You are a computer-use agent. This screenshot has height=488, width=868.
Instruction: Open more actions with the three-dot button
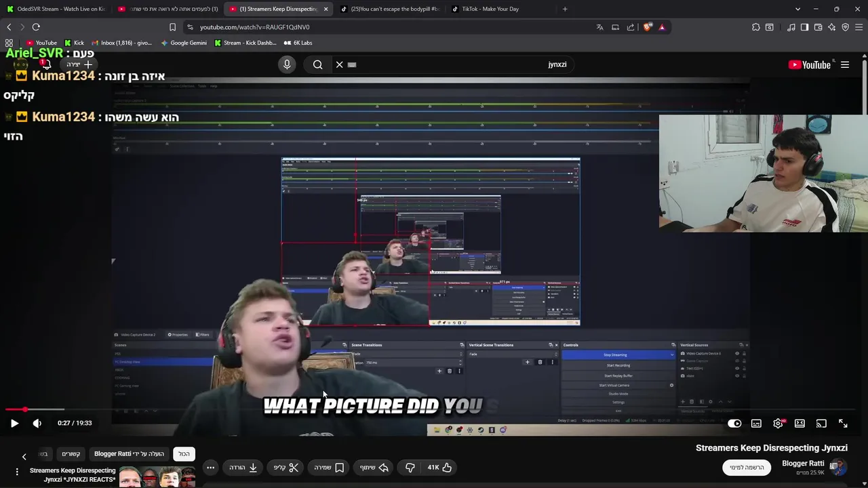(x=210, y=467)
